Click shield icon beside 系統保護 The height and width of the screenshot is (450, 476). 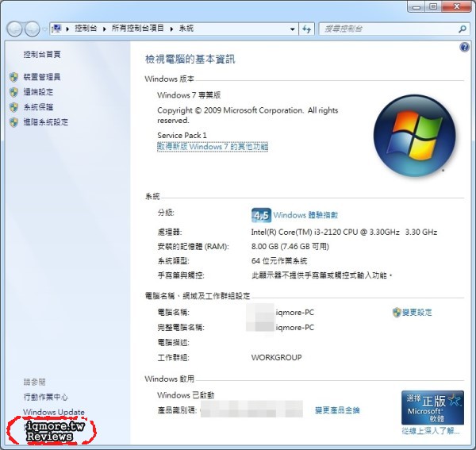13,107
